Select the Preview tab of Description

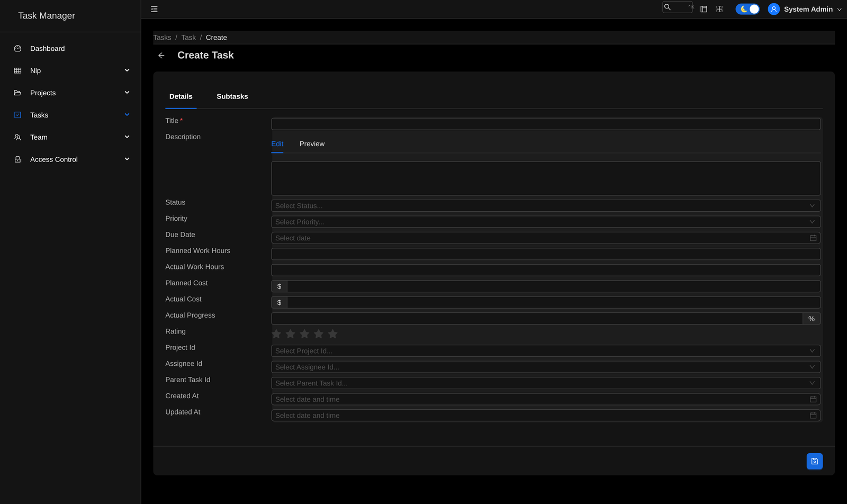[x=312, y=144]
